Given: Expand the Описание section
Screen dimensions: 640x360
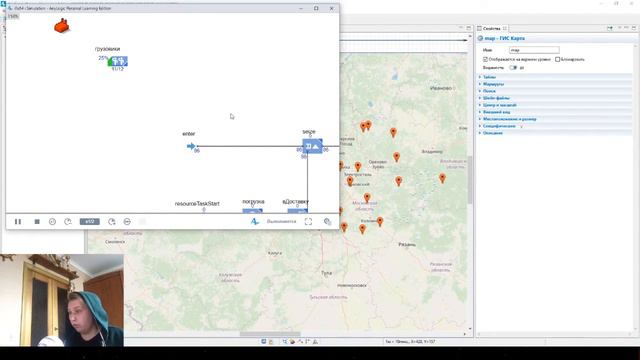Looking at the screenshot, I should pyautogui.click(x=555, y=133).
